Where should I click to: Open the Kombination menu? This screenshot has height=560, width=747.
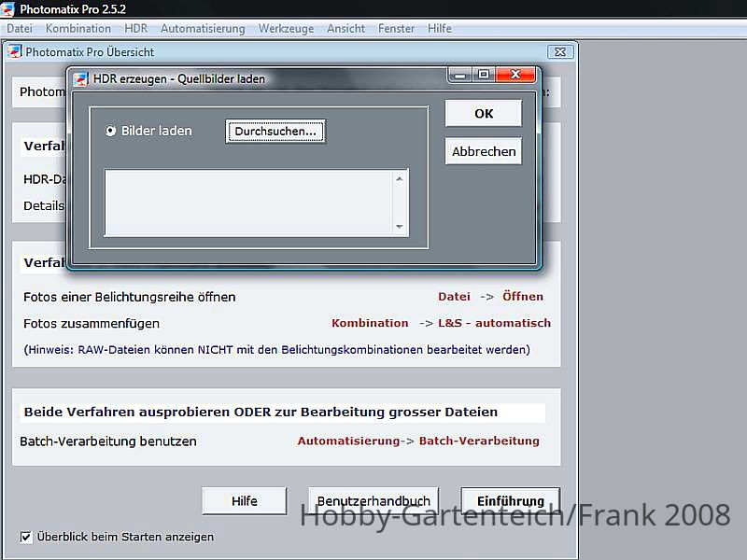(x=78, y=29)
